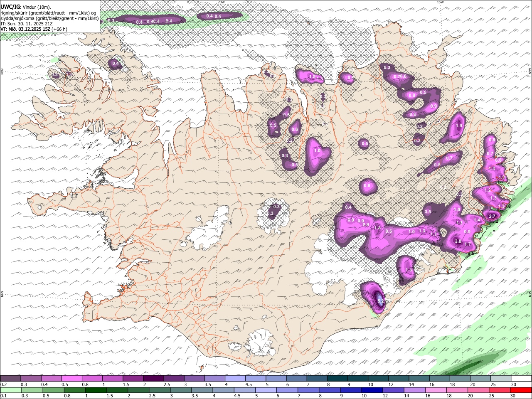532x399 pixels.
Task: Pick the rain scale swatch for 2–2.5 mm
Action: 138,390
